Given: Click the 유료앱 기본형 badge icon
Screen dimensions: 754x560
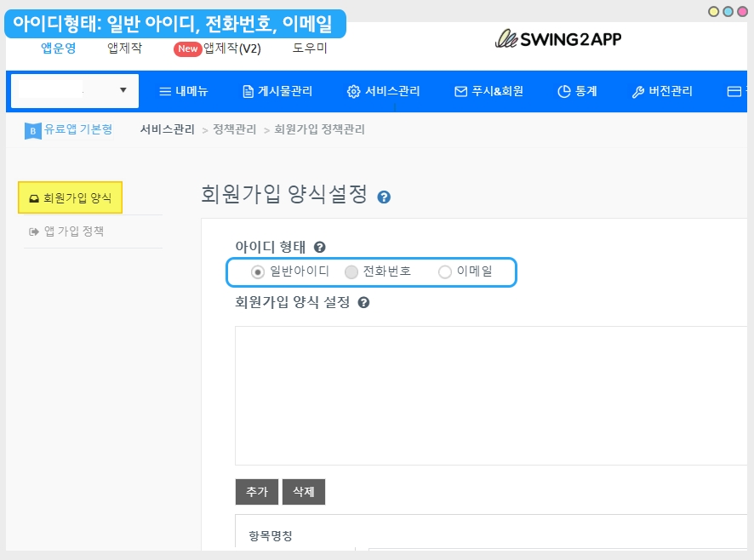Looking at the screenshot, I should pyautogui.click(x=32, y=130).
